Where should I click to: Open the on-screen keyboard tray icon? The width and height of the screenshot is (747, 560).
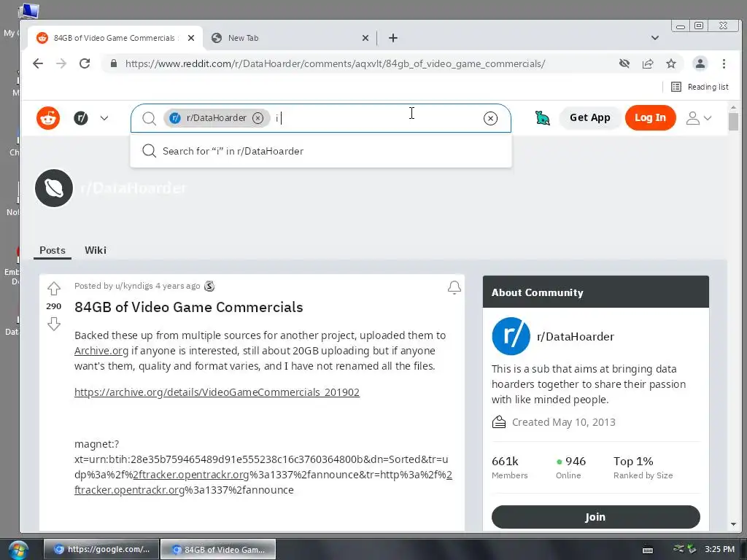pyautogui.click(x=648, y=550)
